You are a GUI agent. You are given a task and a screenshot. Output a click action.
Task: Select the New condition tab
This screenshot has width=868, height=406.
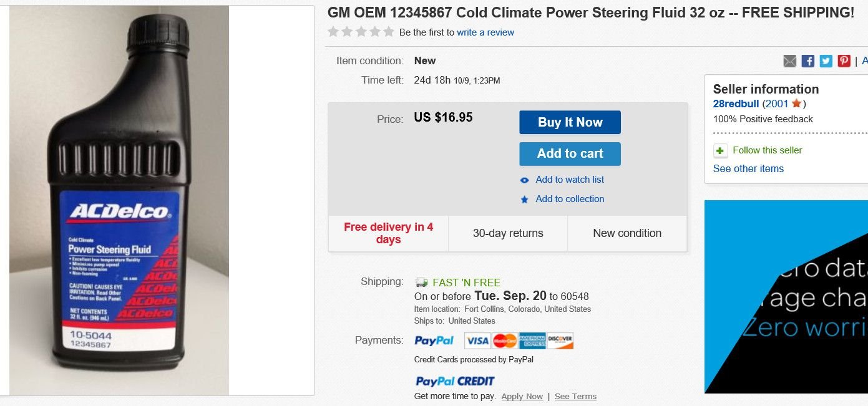click(x=627, y=233)
